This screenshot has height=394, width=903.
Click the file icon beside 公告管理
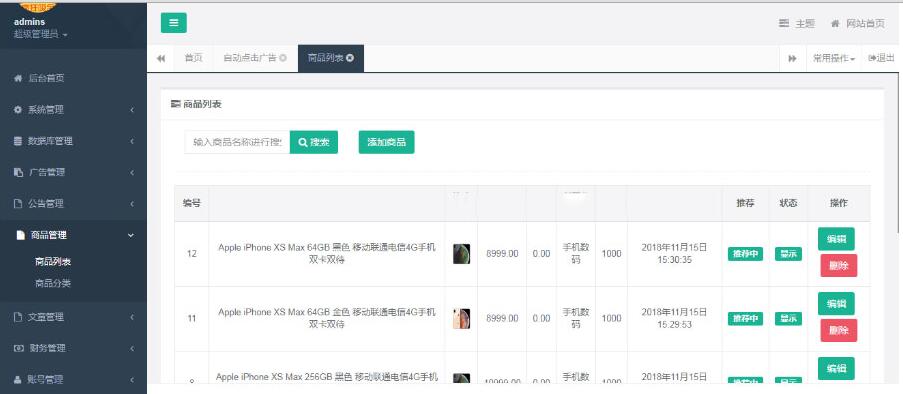point(17,203)
